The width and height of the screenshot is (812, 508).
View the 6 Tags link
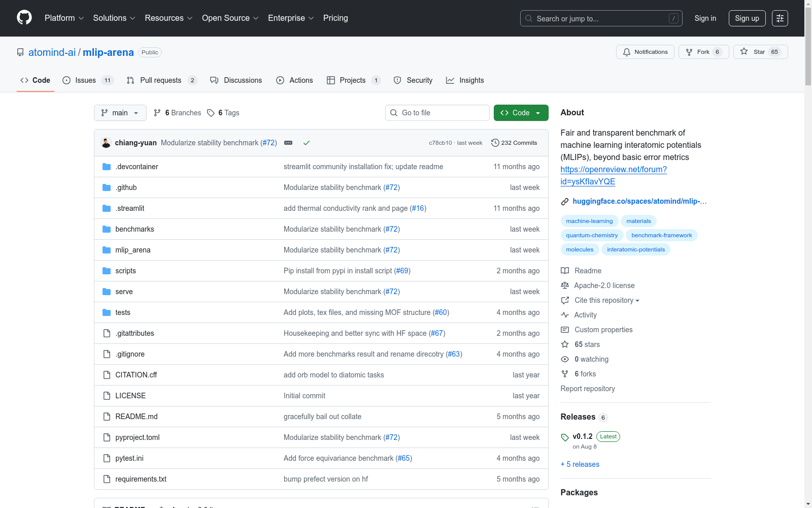(223, 113)
